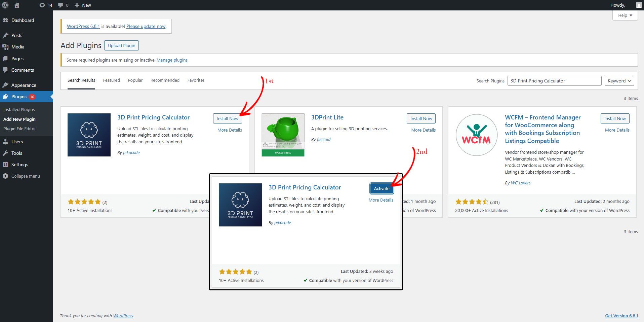Click the Settings sidebar icon

coord(5,165)
